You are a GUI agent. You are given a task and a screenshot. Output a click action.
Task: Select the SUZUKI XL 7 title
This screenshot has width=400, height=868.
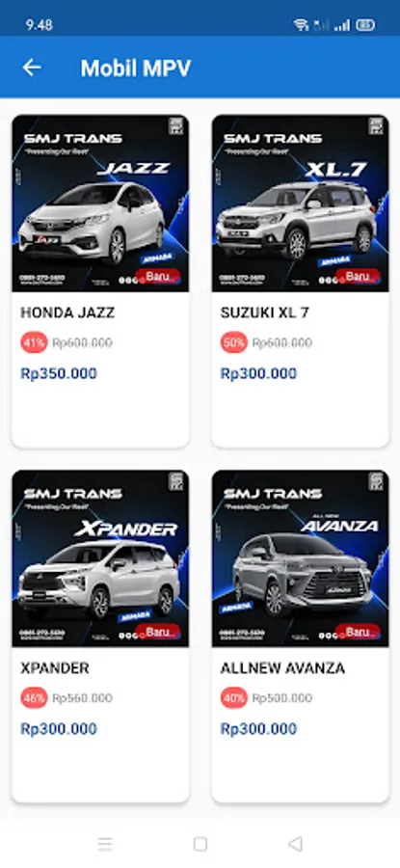pyautogui.click(x=265, y=312)
